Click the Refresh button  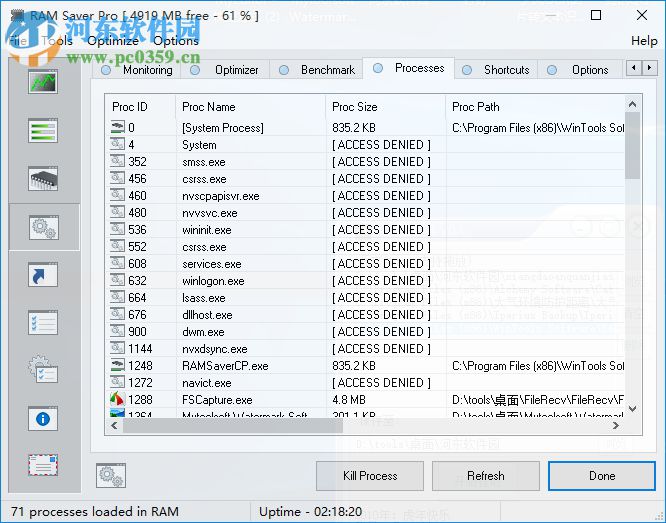(x=485, y=476)
